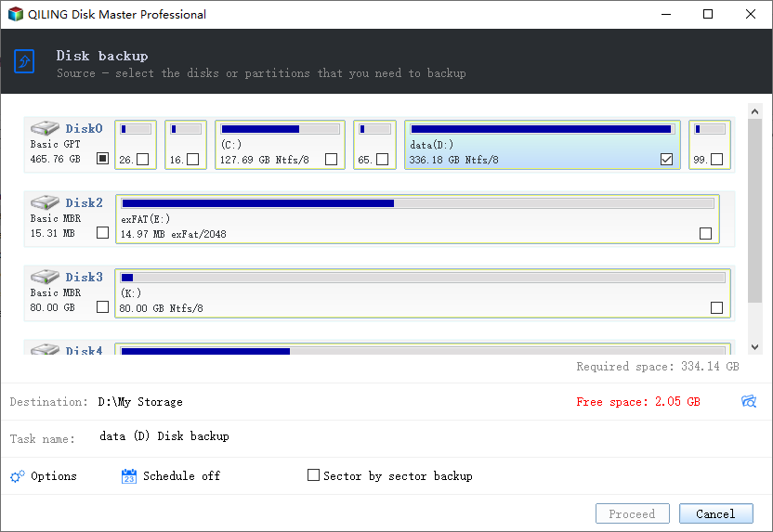
Task: Close the QILING Disk Master window
Action: [x=751, y=14]
